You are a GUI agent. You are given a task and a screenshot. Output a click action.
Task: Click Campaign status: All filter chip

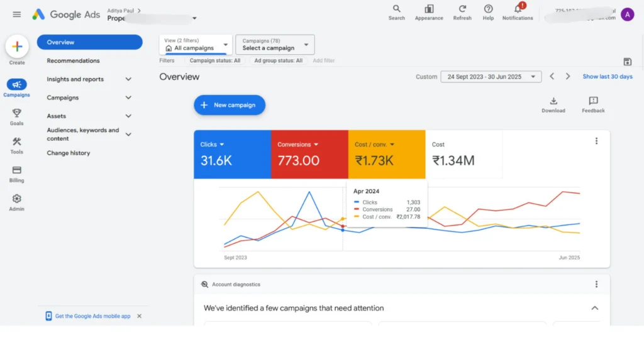coord(215,61)
